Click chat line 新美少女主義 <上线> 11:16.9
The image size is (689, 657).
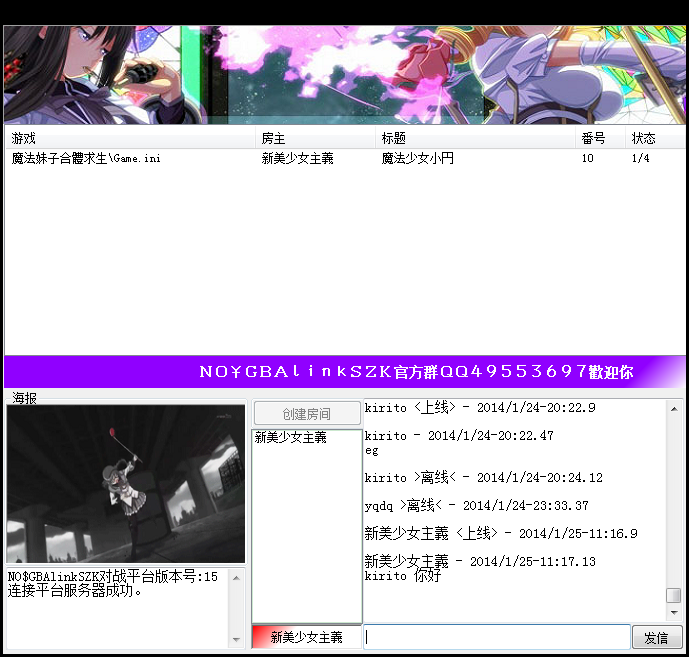pyautogui.click(x=501, y=534)
